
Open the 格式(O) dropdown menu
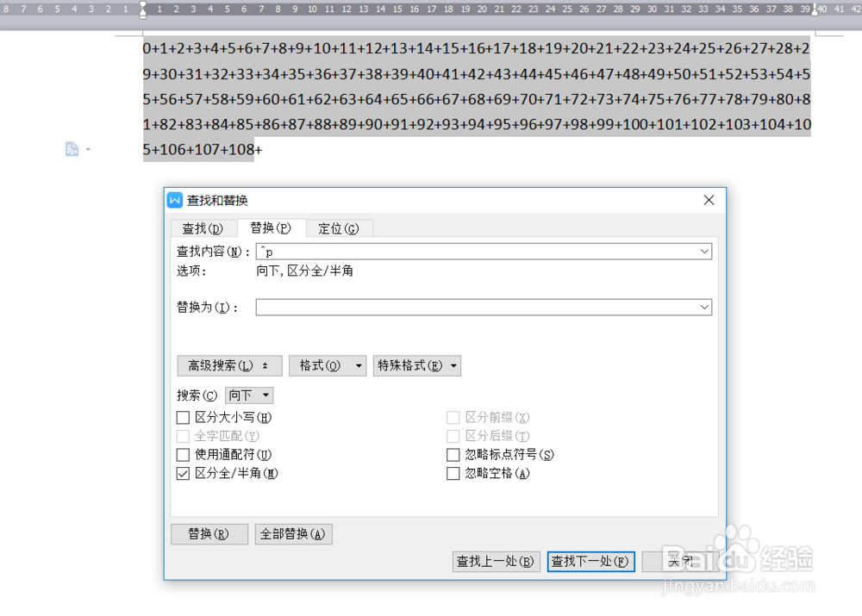click(x=328, y=366)
